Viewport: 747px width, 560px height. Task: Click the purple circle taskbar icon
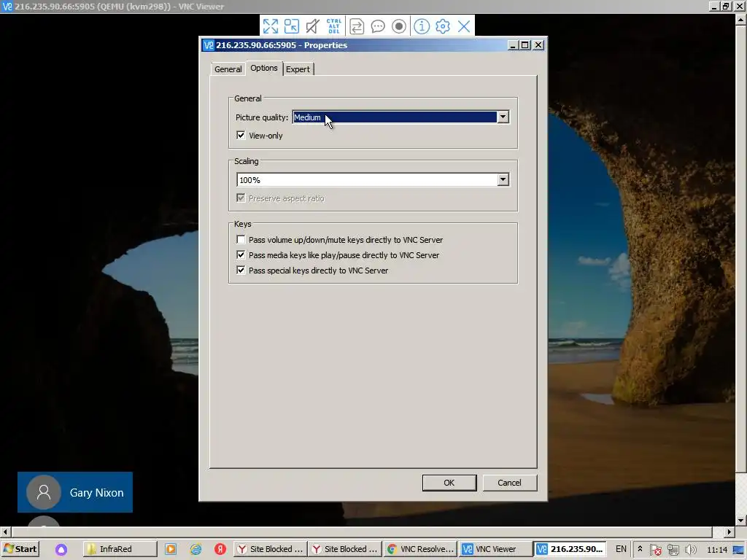(61, 550)
